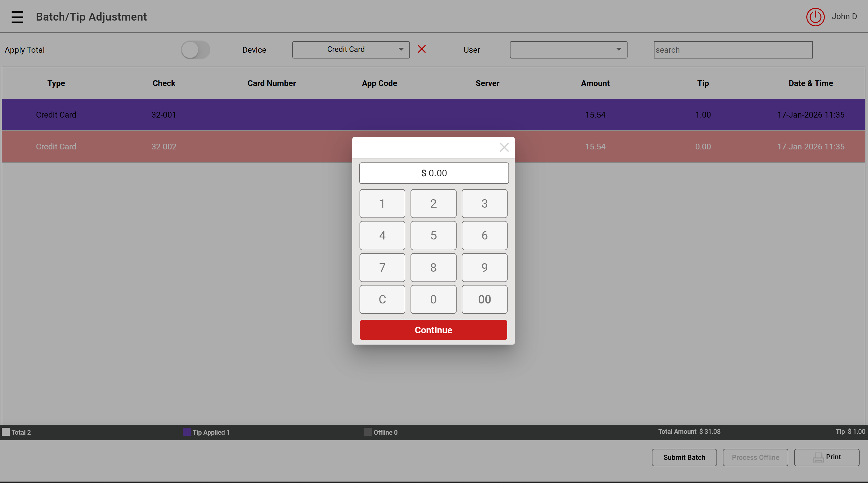Image resolution: width=868 pixels, height=483 pixels.
Task: Expand the User dropdown
Action: [x=568, y=50]
